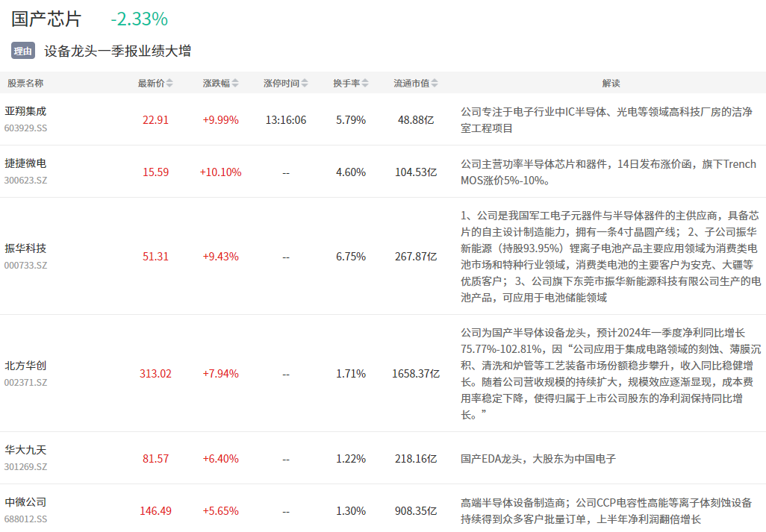Sort by 换手率 column arrows
Viewport: 766px width, 532px height.
[366, 84]
